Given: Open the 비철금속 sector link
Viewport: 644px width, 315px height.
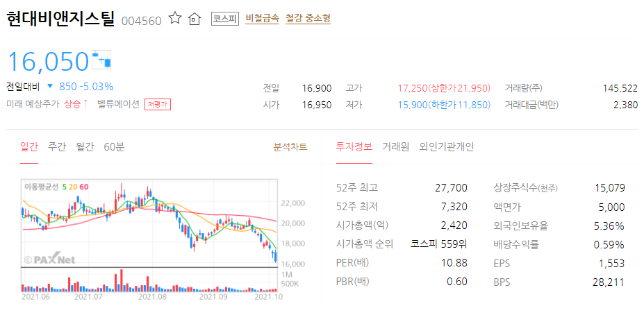Looking at the screenshot, I should coord(262,19).
